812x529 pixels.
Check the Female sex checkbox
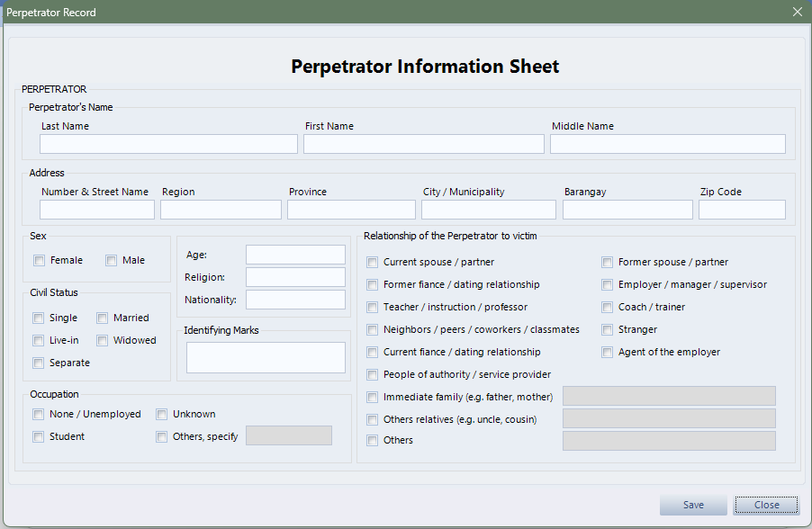39,261
